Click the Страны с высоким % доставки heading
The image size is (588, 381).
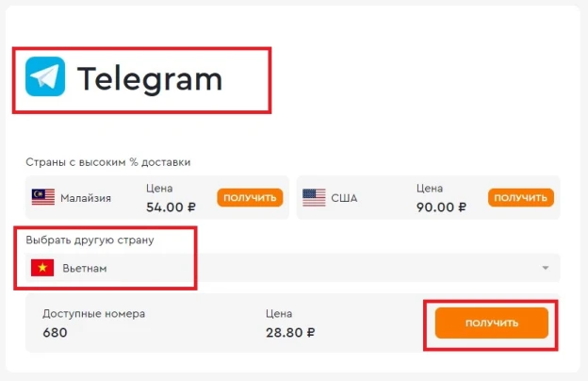(x=108, y=162)
